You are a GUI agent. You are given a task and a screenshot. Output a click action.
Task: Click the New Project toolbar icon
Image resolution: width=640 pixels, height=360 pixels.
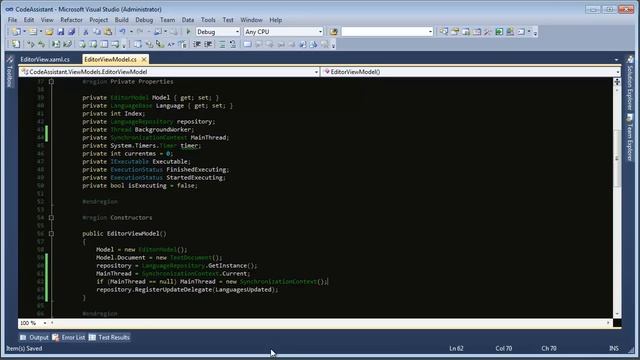(x=16, y=31)
